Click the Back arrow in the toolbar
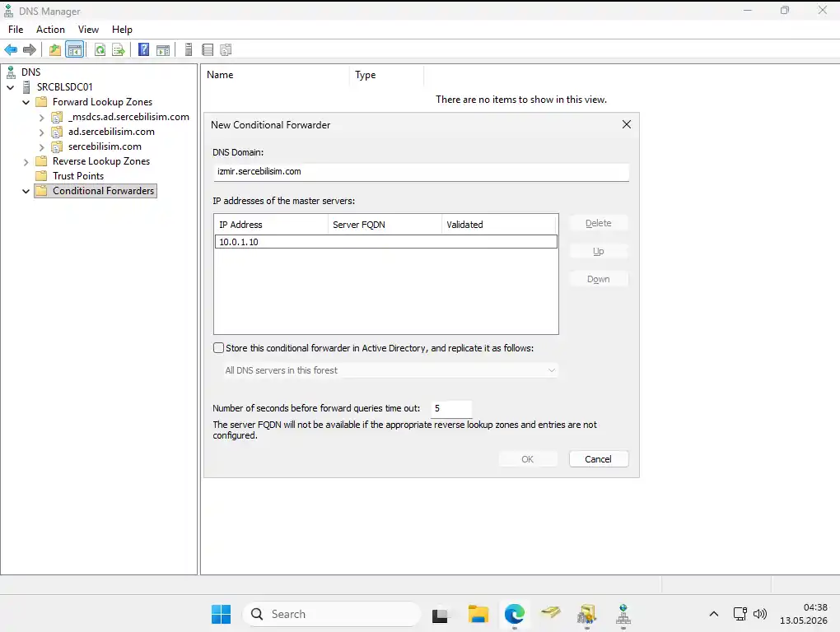 tap(11, 49)
